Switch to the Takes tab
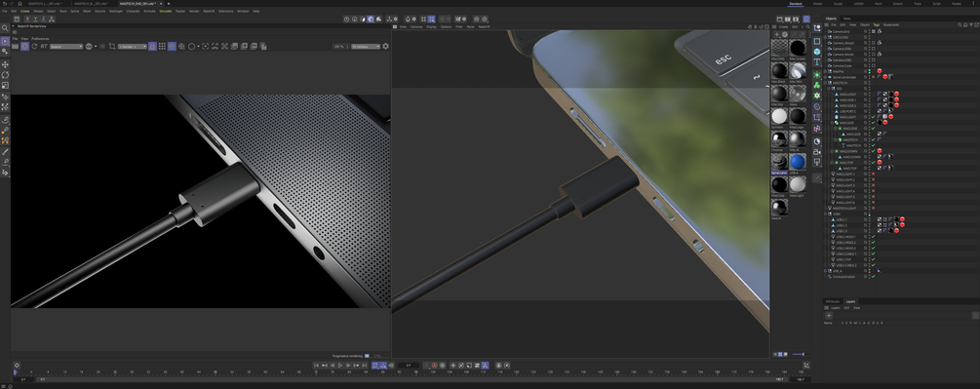The height and width of the screenshot is (389, 980). [846, 19]
